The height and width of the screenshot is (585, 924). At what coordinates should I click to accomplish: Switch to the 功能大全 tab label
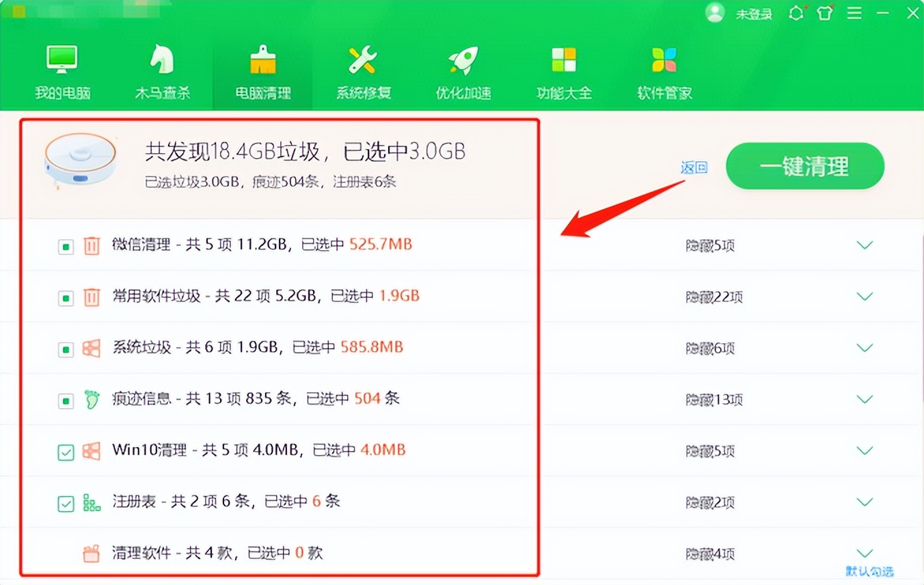[564, 94]
